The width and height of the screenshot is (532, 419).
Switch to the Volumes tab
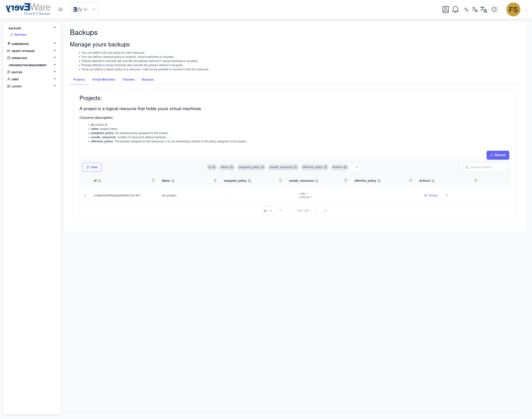[x=128, y=80]
